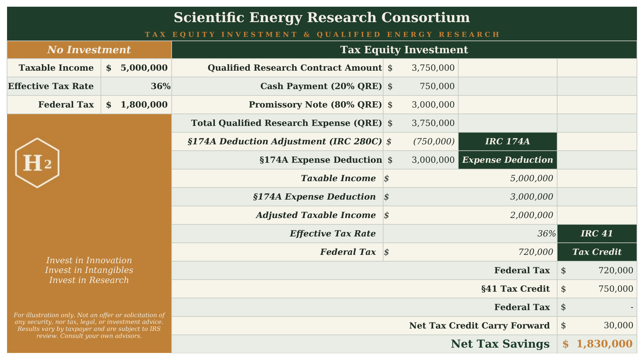The width and height of the screenshot is (644, 360).
Task: Select Qualified Research Contract Amount value 3,750,000
Action: pyautogui.click(x=421, y=68)
